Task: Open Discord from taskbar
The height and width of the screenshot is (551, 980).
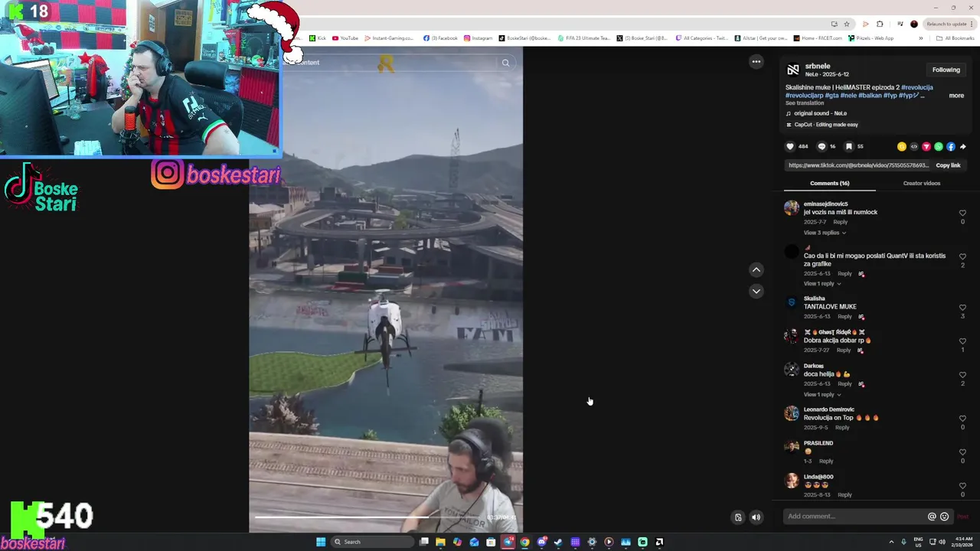Action: coord(542,542)
